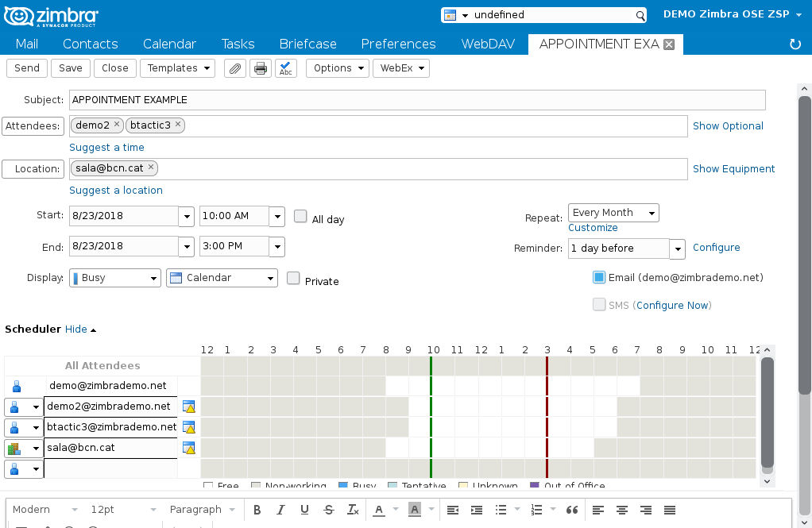This screenshot has height=528, width=812.
Task: Open the text color picker
Action: pyautogui.click(x=396, y=510)
